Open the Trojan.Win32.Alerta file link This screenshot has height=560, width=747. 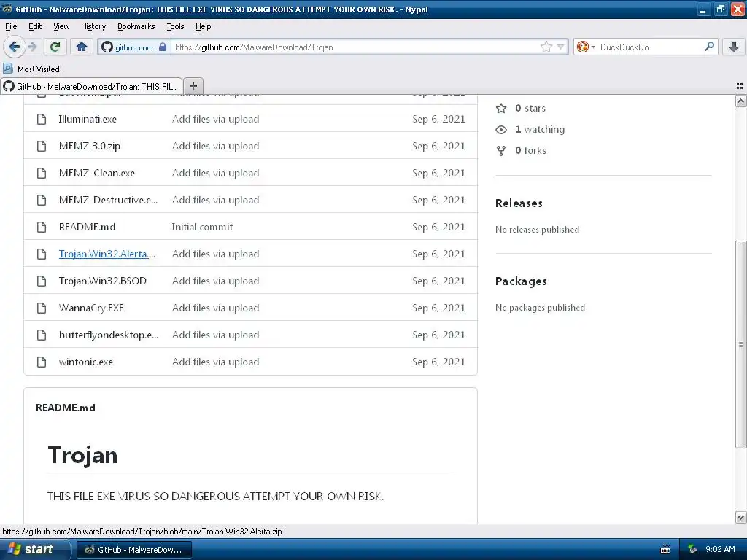pos(107,254)
